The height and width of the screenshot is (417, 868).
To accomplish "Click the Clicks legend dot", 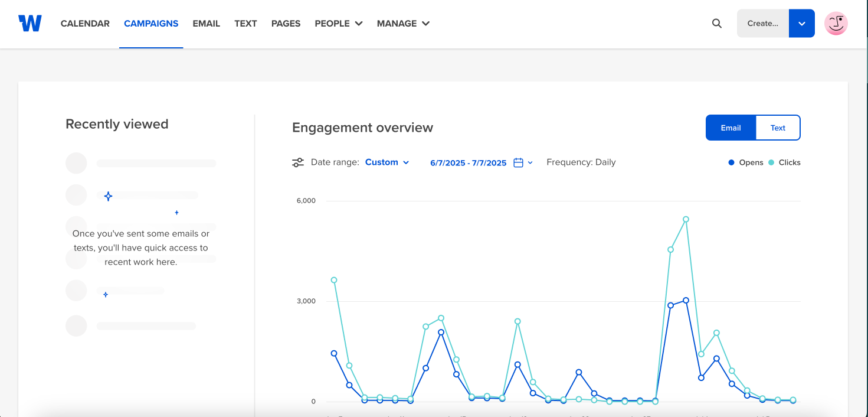I will pyautogui.click(x=771, y=162).
